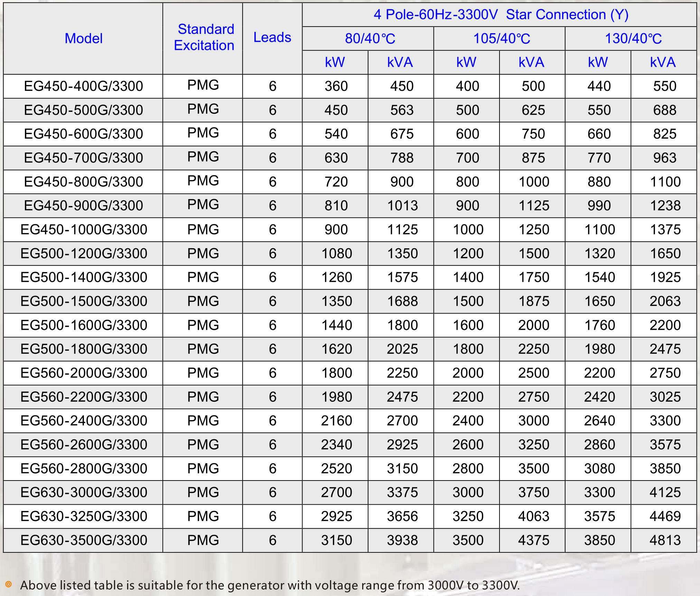Select model EG450-1000G/3300
This screenshot has width=700, height=596.
click(84, 230)
